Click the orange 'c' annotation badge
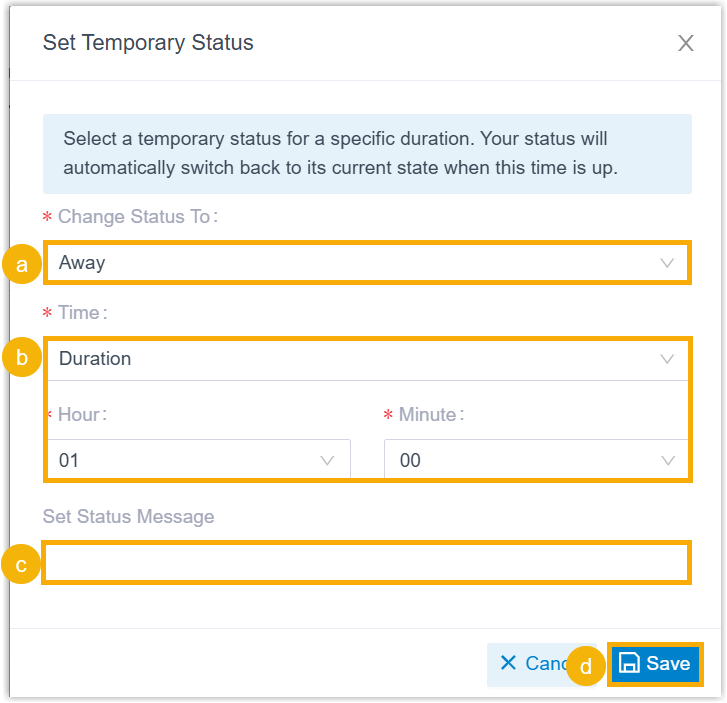 [21, 564]
